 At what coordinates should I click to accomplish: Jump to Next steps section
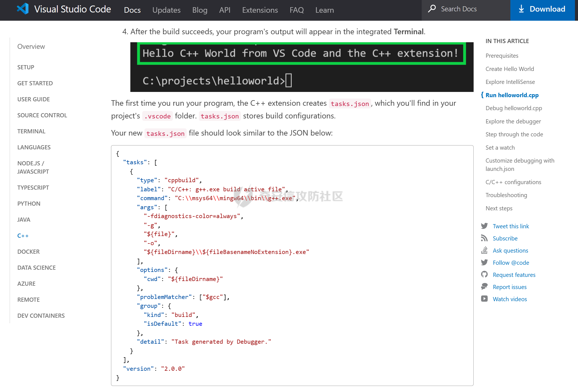(x=499, y=208)
